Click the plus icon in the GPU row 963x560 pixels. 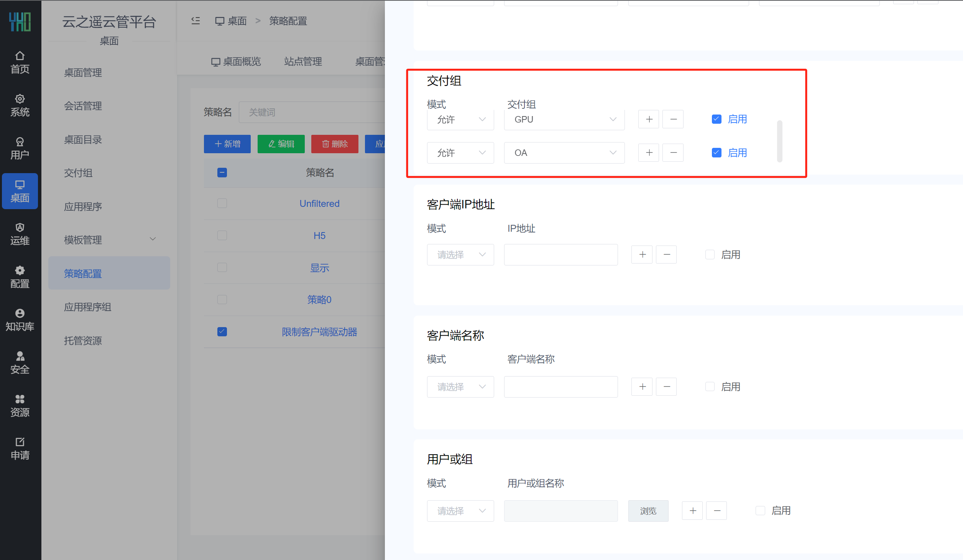(649, 119)
